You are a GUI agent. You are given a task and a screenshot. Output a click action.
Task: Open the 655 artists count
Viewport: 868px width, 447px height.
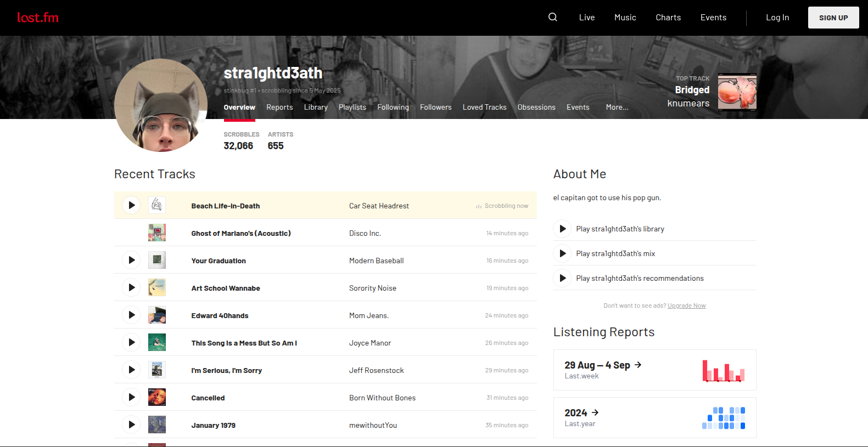[276, 146]
